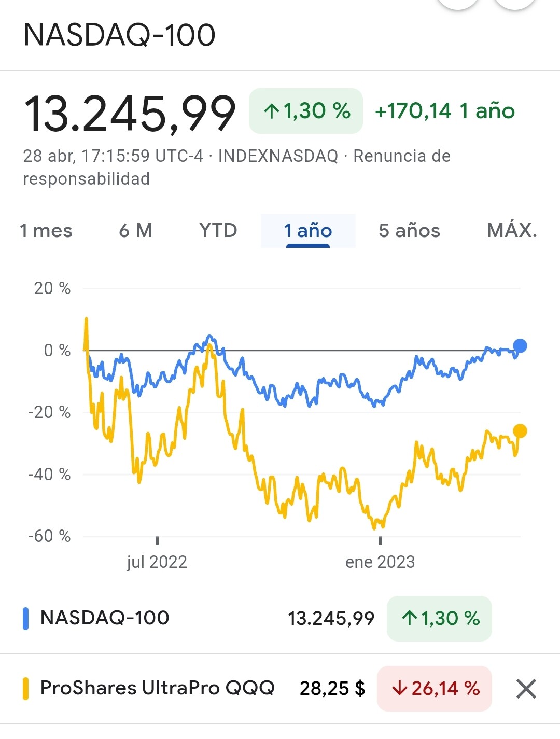Click the red down arrow in the 26,14 % badge
This screenshot has height=739, width=560.
click(399, 689)
